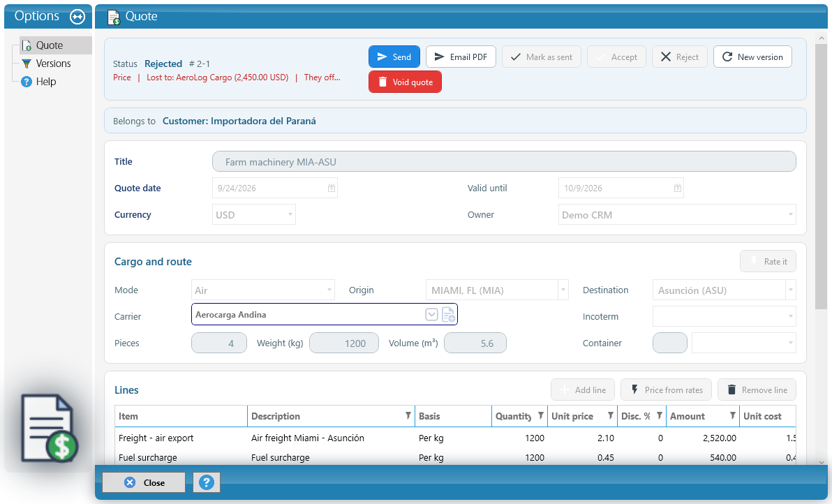Open help using the question mark button
832x504 pixels.
click(x=207, y=482)
